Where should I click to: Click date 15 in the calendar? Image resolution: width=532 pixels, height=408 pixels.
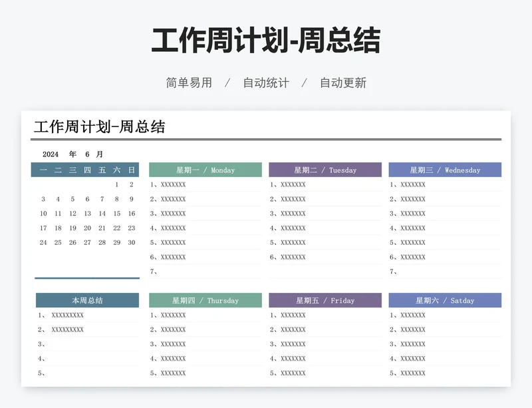[x=116, y=213]
